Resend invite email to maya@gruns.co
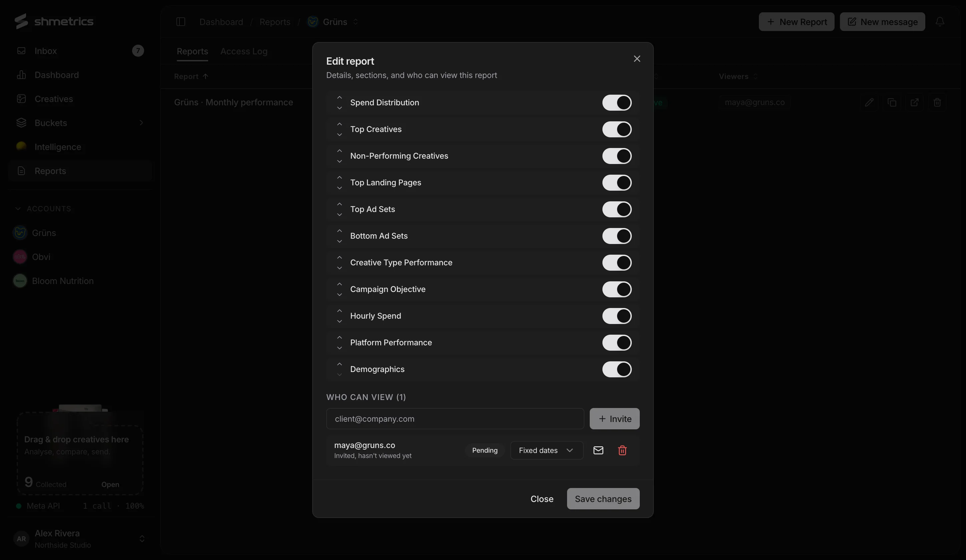Image resolution: width=966 pixels, height=560 pixels. pyautogui.click(x=598, y=450)
